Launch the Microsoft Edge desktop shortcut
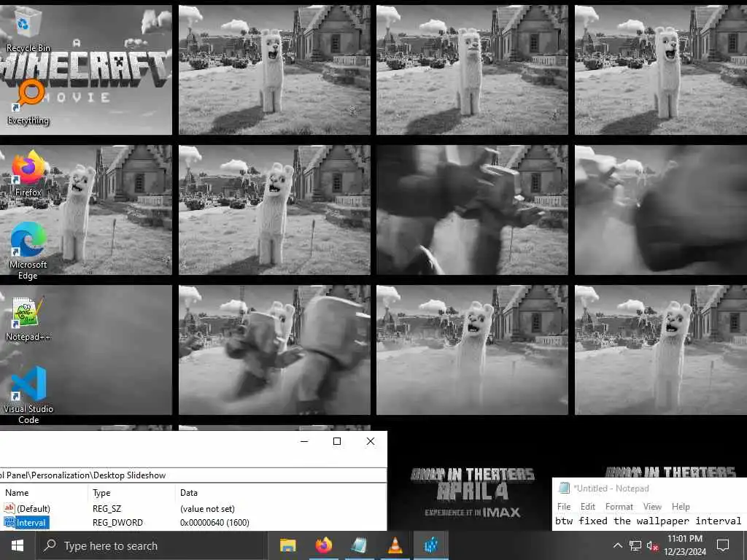Viewport: 747px width, 560px height. click(28, 251)
